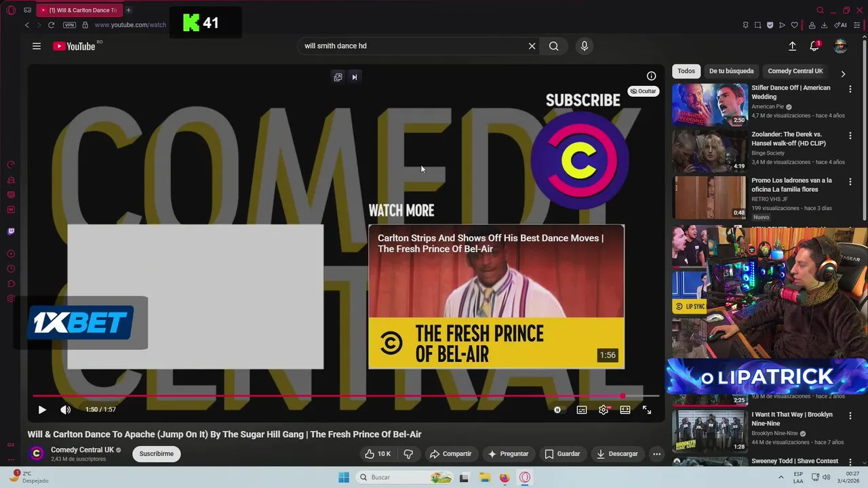The height and width of the screenshot is (488, 868).
Task: Add page to bookmarks with heart icon
Action: (795, 25)
